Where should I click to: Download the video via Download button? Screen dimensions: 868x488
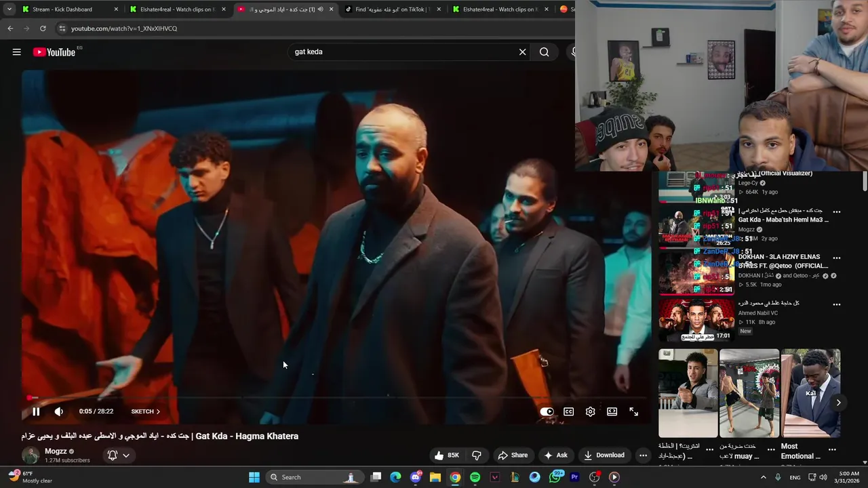tap(604, 455)
